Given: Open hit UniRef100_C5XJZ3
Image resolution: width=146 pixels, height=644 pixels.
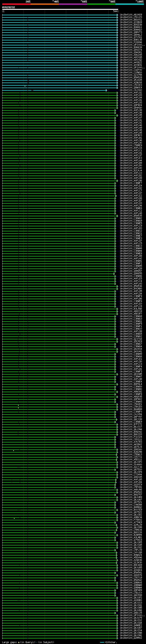Looking at the screenshot, I should pos(131,17).
